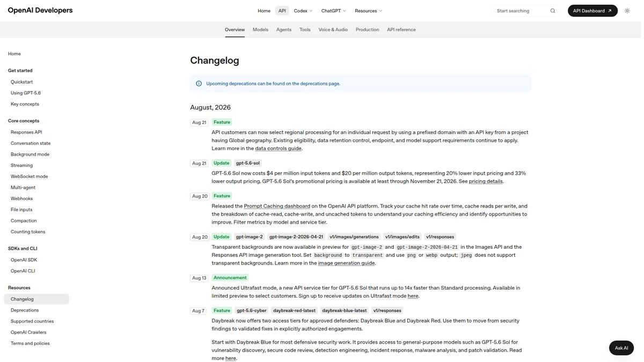Select Changelog in the sidebar
This screenshot has width=644, height=362.
point(36,299)
